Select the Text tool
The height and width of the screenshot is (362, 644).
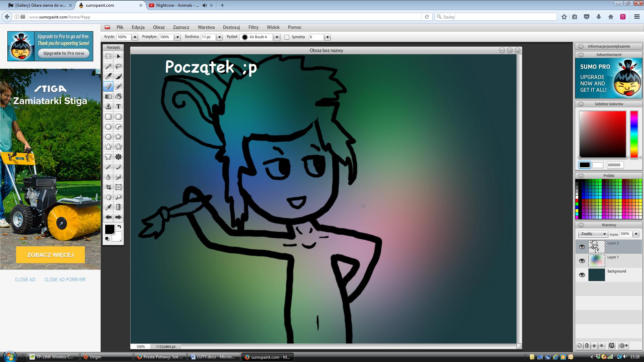[x=118, y=107]
